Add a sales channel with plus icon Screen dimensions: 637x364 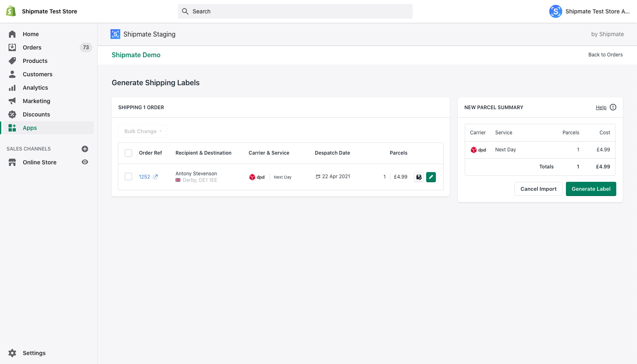coord(85,149)
